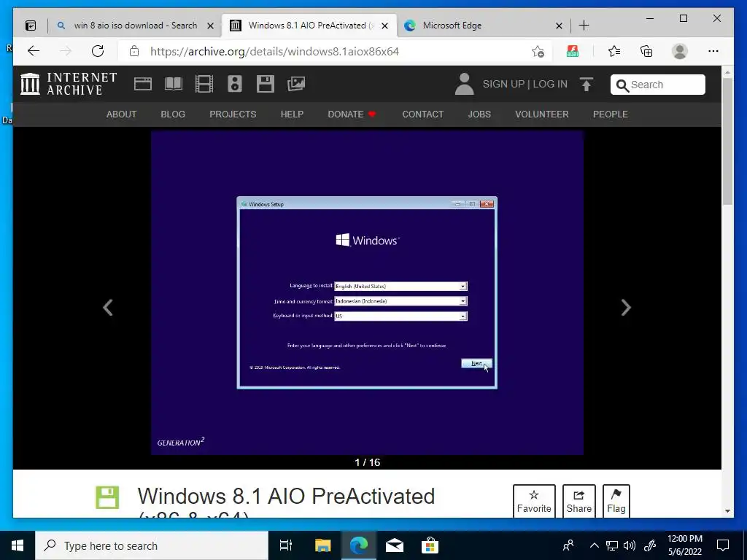The height and width of the screenshot is (560, 747).
Task: Open the CONTACT menu link
Action: coord(423,114)
